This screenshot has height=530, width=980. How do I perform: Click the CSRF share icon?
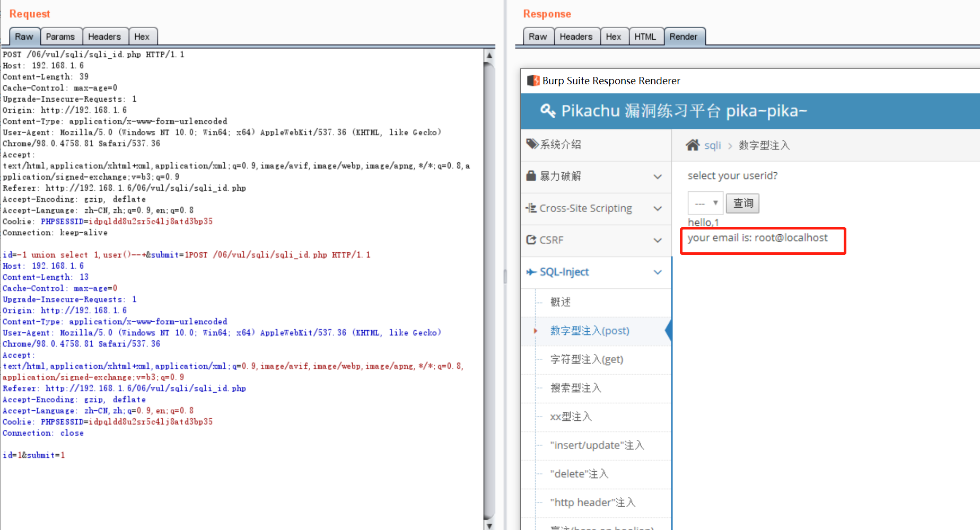531,240
